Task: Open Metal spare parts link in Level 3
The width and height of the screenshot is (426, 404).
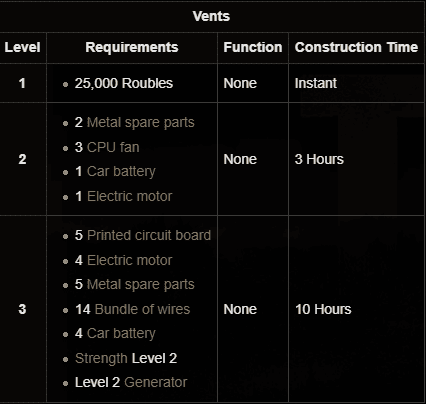Action: pos(140,285)
